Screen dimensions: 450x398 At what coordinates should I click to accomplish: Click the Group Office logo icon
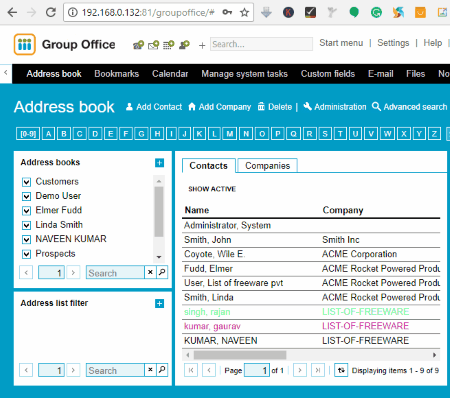pos(25,44)
